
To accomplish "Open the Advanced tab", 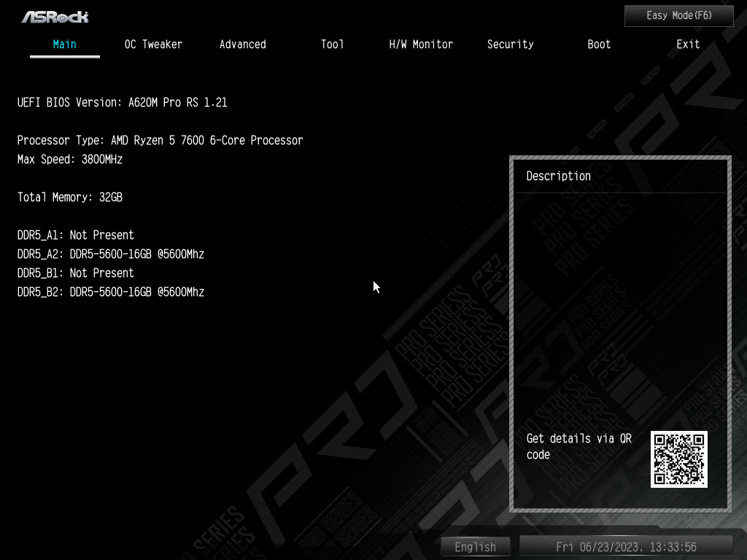I will pyautogui.click(x=242, y=44).
